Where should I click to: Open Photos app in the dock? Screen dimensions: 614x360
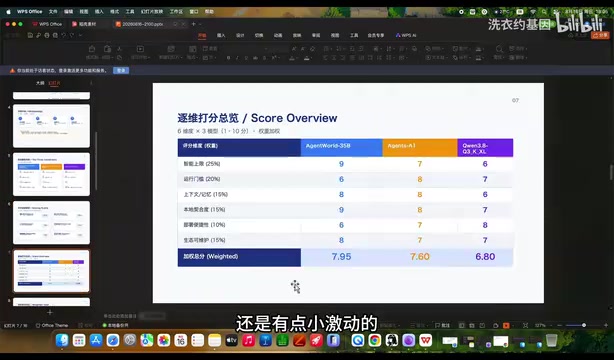click(164, 340)
